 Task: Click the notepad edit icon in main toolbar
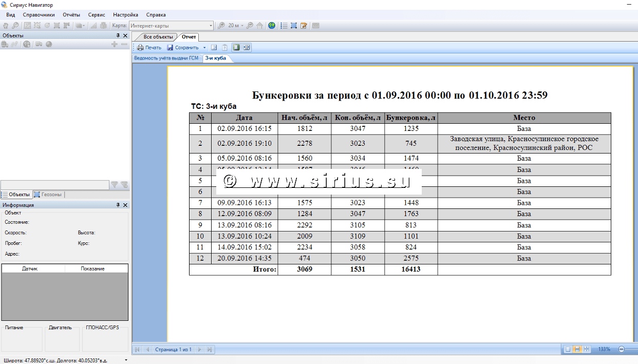[x=304, y=26]
